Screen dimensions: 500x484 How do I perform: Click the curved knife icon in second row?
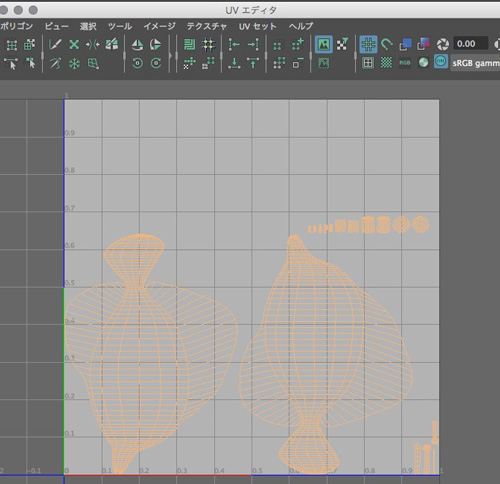tap(55, 63)
